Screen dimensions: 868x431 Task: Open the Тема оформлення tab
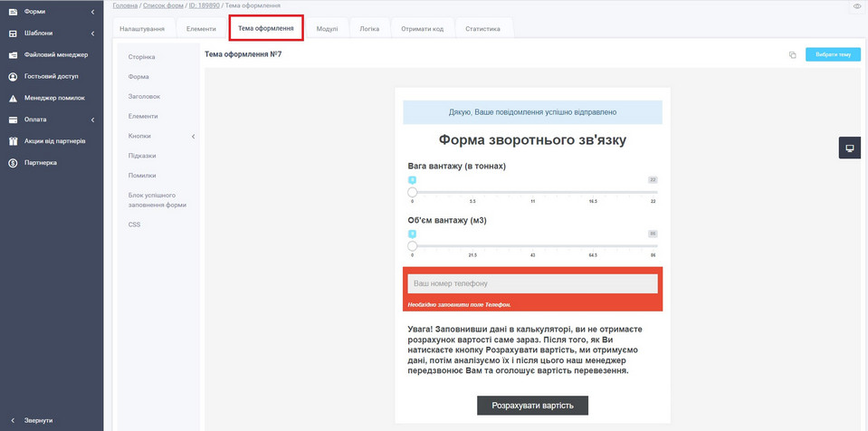[266, 28]
